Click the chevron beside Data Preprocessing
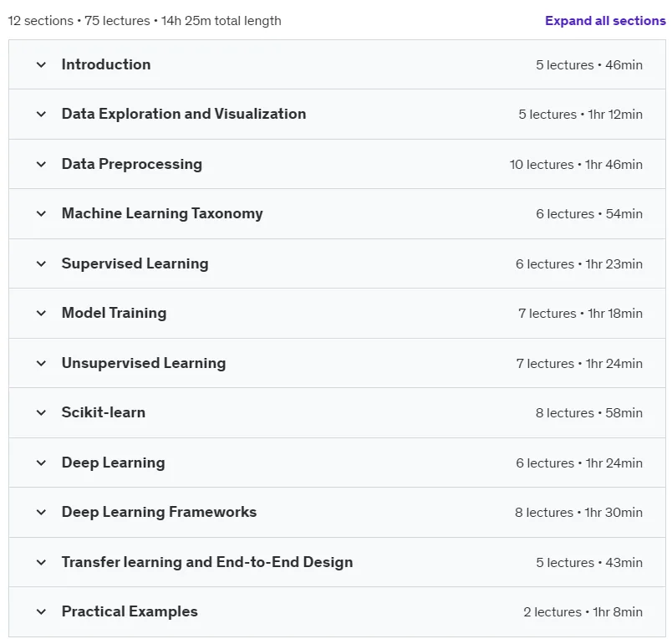The height and width of the screenshot is (639, 672). tap(41, 164)
